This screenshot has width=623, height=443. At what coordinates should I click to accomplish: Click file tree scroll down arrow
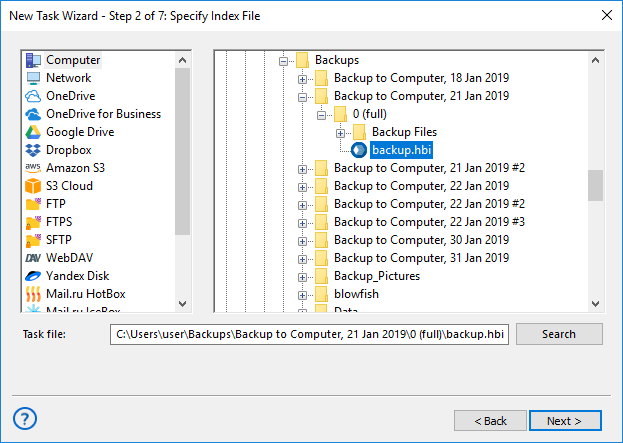click(x=595, y=304)
